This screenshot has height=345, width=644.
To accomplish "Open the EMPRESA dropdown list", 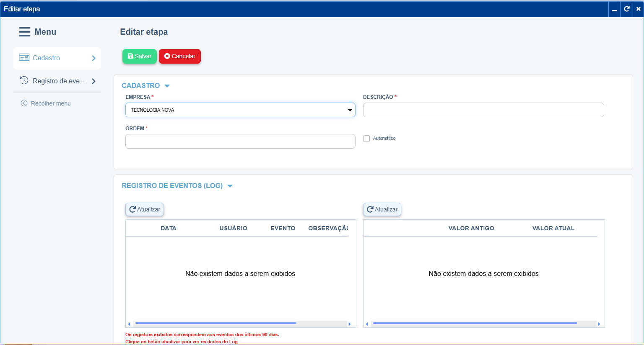I will [349, 110].
